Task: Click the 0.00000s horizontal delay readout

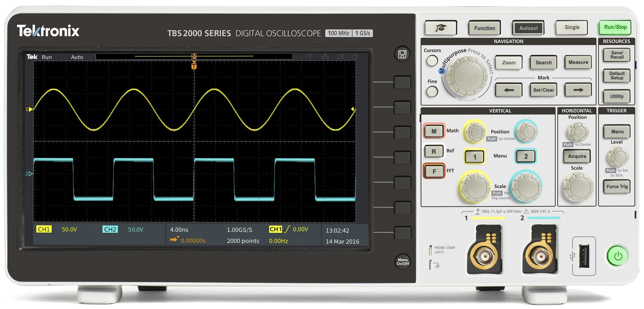Action: tap(193, 241)
